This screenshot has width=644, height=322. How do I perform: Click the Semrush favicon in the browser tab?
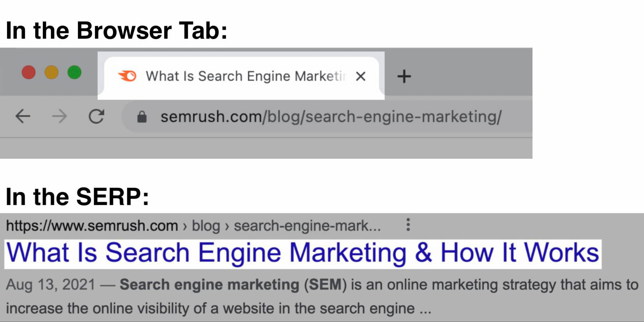click(128, 76)
